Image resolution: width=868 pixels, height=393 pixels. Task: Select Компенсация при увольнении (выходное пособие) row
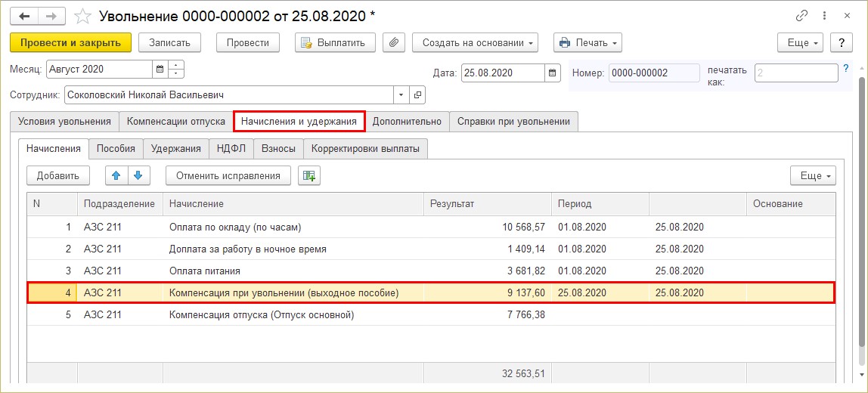(x=431, y=292)
